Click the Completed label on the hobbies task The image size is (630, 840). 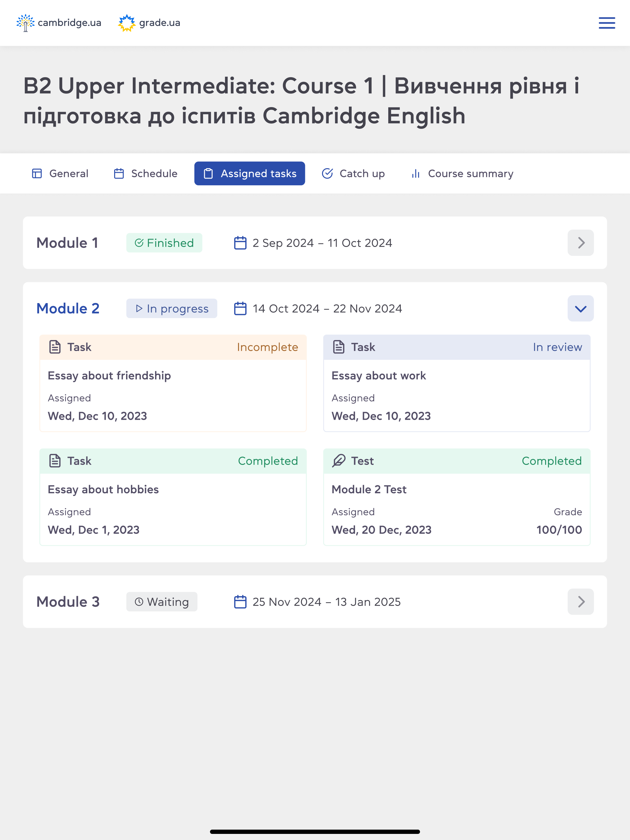tap(268, 461)
